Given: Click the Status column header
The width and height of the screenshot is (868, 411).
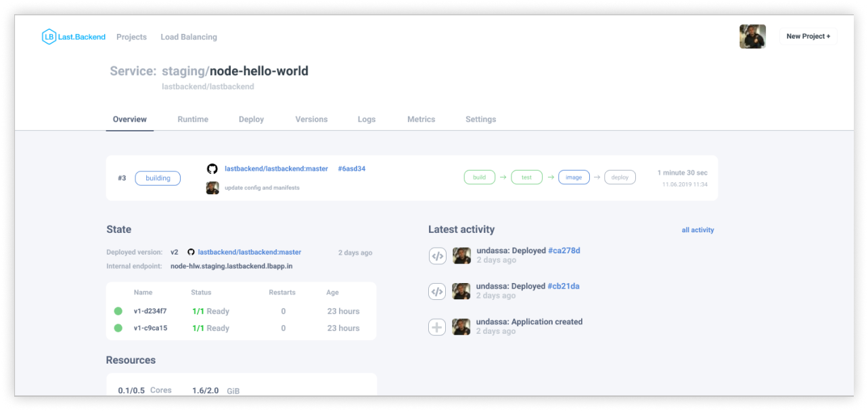Looking at the screenshot, I should coord(201,293).
